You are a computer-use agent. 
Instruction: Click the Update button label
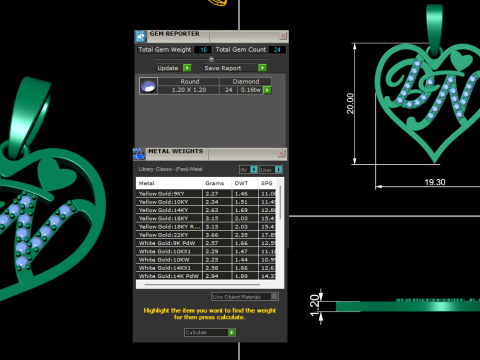[168, 68]
